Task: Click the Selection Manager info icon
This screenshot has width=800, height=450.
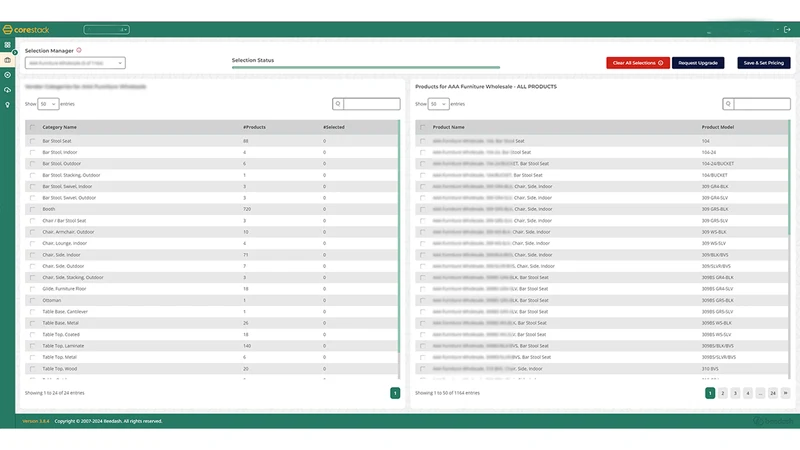Action: click(x=79, y=50)
